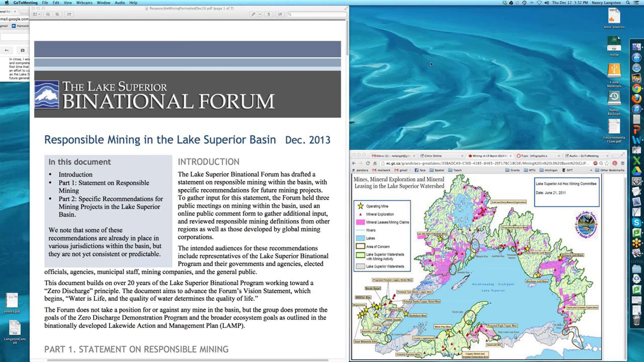Expand the Teach bookmarks folder
Screen dimensions: 644x362
click(x=455, y=170)
